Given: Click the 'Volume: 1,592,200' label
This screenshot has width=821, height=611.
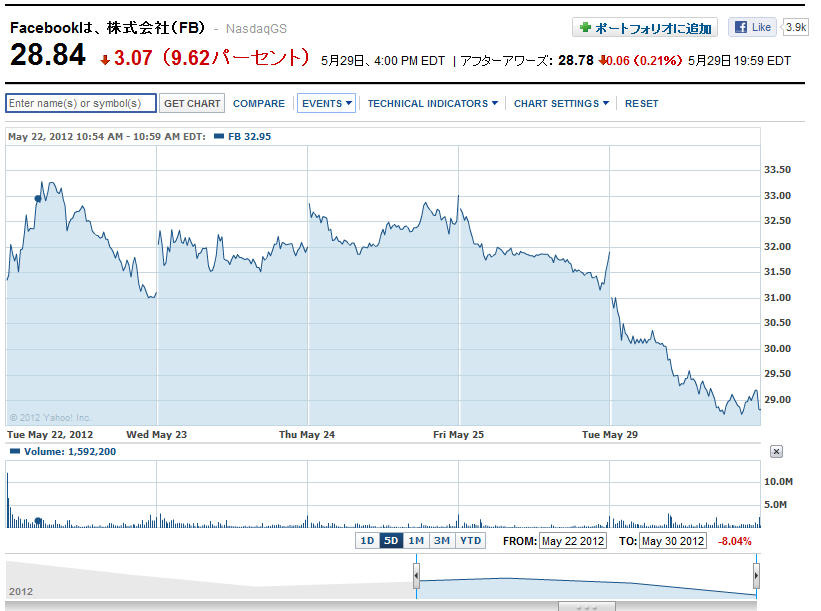Looking at the screenshot, I should pos(70,451).
